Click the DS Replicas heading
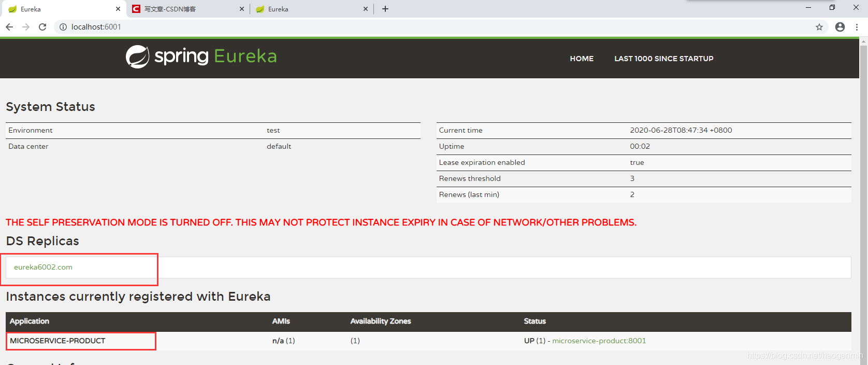 [42, 241]
